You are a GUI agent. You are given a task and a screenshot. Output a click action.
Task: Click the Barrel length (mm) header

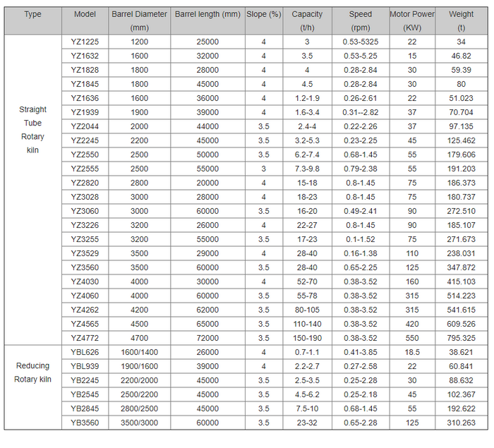[x=207, y=14]
